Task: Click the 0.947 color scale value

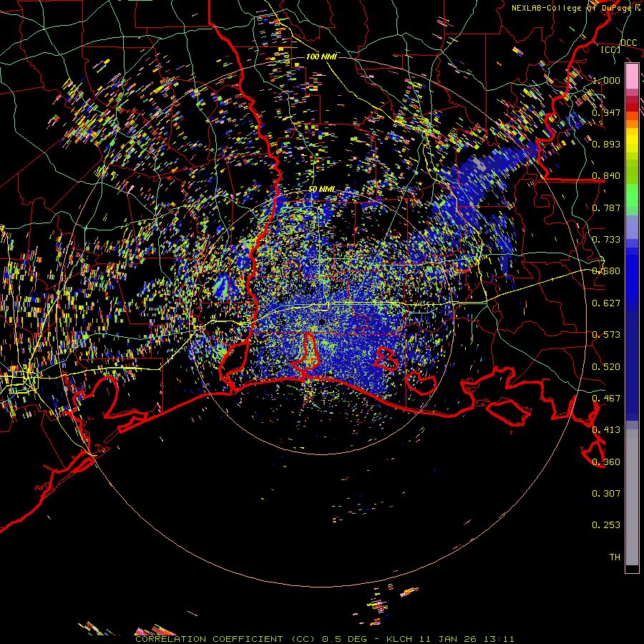Action: [x=606, y=112]
